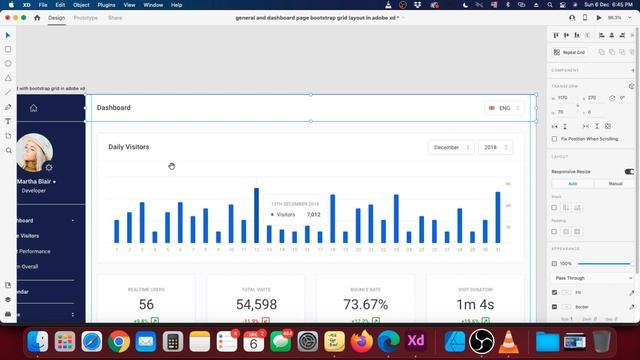Toggle the Fill checkbox
This screenshot has width=640, height=360.
point(554,293)
